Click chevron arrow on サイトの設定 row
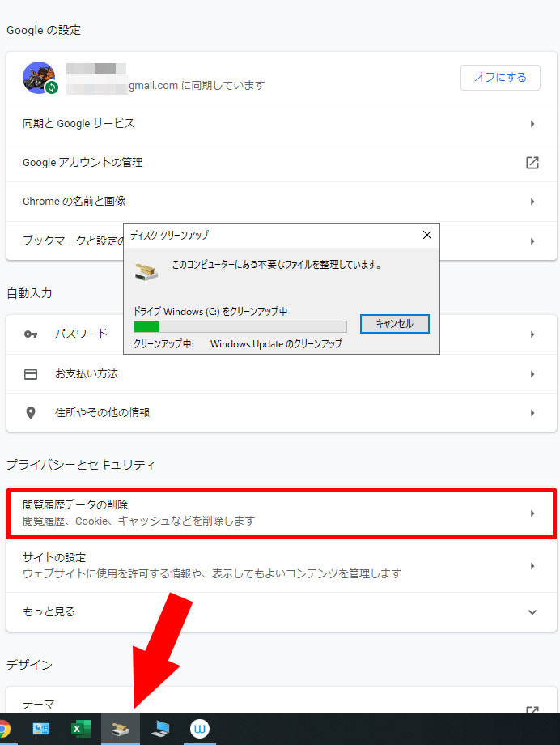This screenshot has width=560, height=745. 532,566
